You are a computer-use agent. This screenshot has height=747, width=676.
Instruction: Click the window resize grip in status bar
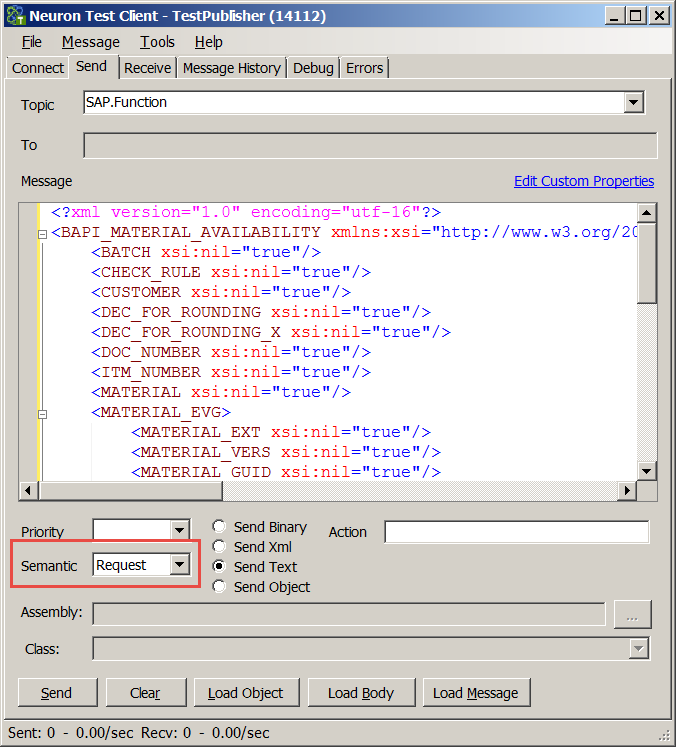point(665,734)
